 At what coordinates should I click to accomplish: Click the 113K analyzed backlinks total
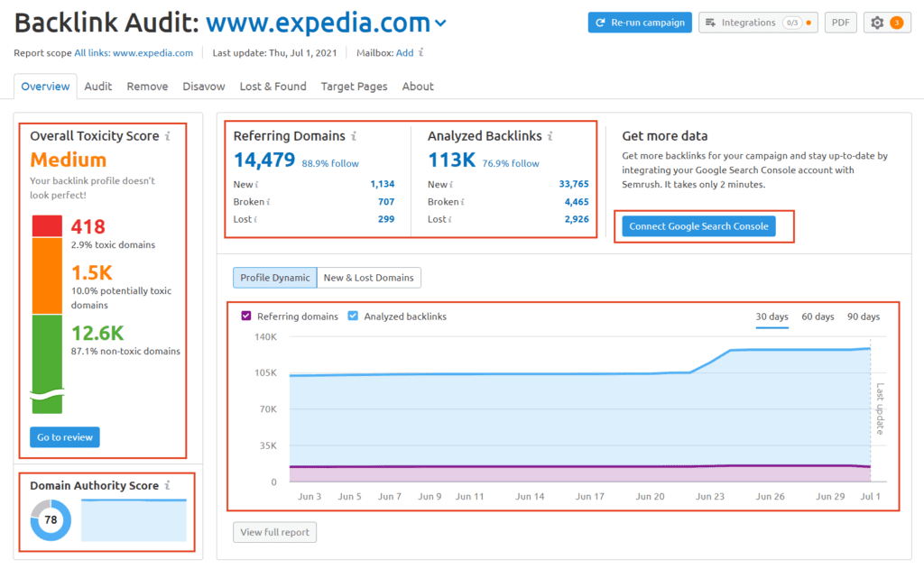coord(451,160)
